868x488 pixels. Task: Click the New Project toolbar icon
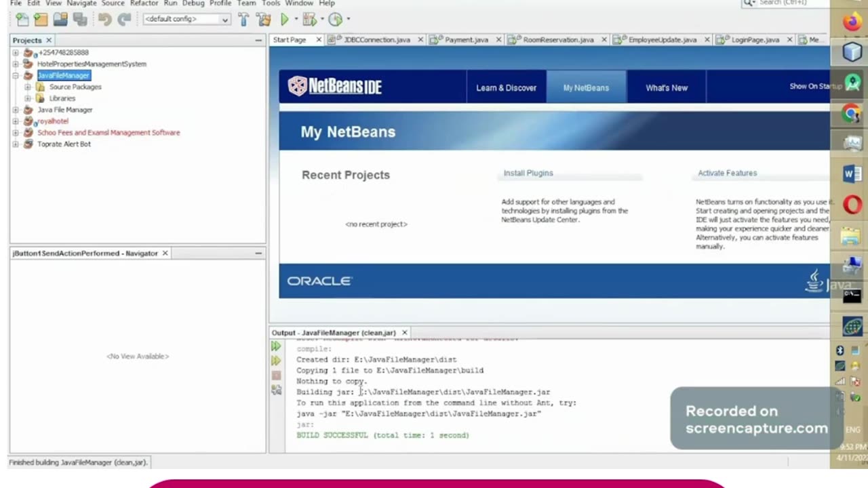coord(41,20)
